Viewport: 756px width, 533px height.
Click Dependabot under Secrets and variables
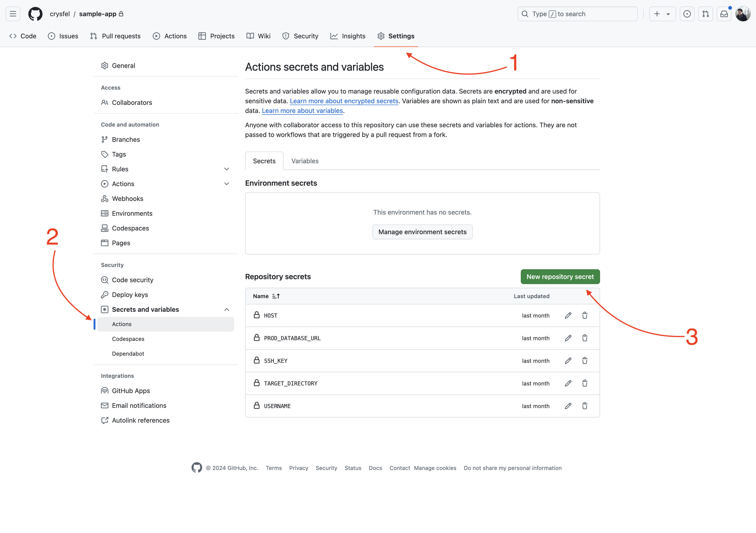[x=128, y=354]
